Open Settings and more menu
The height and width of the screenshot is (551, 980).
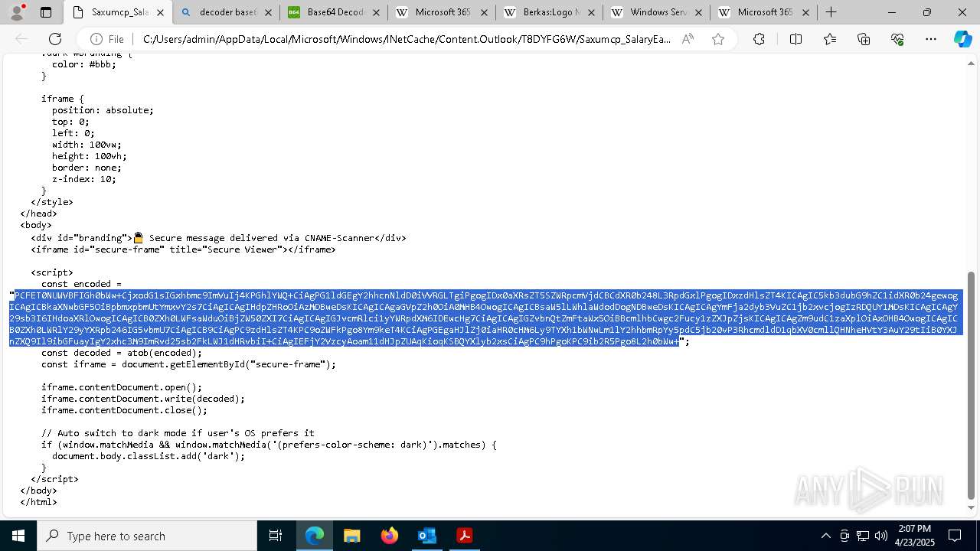931,39
